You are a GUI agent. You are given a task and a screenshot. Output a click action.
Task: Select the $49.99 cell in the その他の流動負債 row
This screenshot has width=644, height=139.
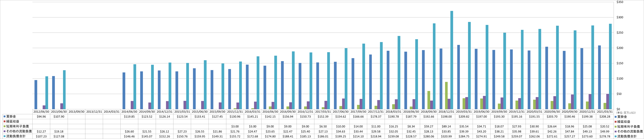pos(605,131)
